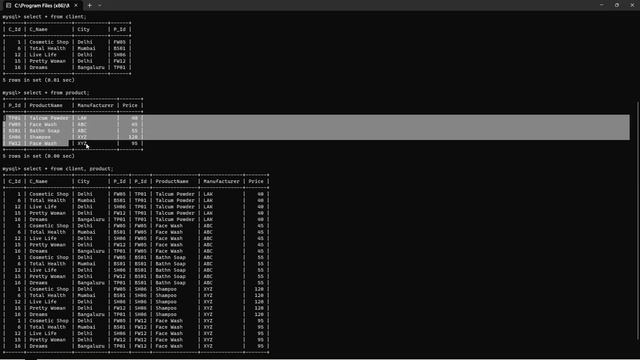Click 'Pretty Woman' in first client table
This screenshot has height=360, width=640.
coord(47,61)
